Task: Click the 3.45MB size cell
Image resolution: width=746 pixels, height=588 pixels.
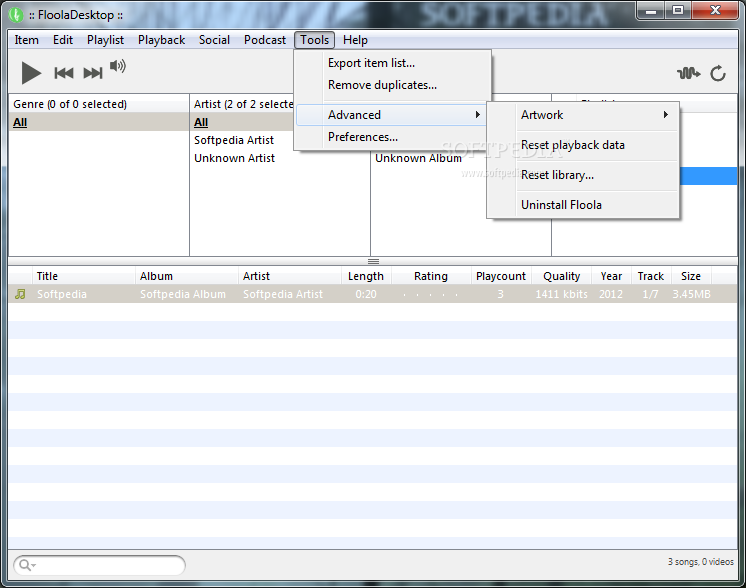Action: (x=691, y=294)
